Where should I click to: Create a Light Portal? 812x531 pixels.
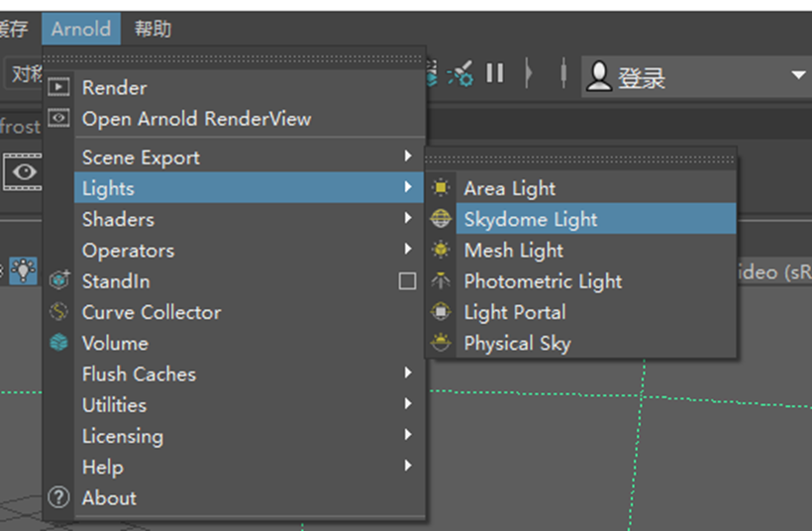(596, 312)
